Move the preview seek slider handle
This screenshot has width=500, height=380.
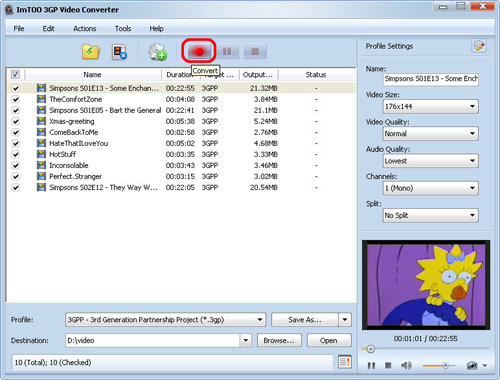[x=370, y=349]
